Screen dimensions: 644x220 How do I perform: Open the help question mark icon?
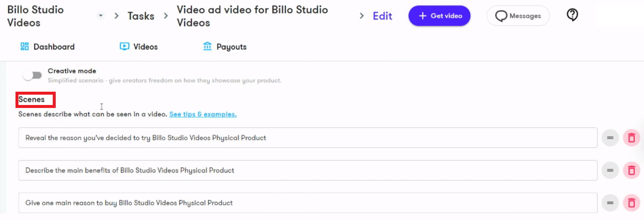click(x=572, y=15)
